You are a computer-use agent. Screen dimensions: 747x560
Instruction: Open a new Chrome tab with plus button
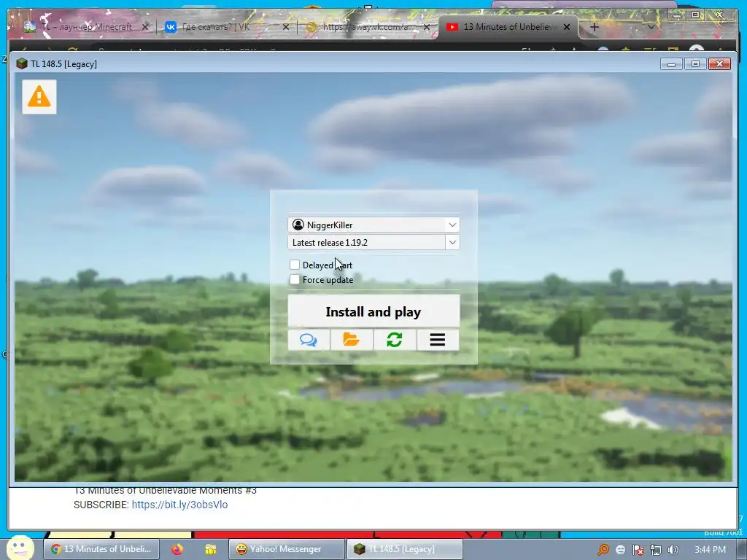click(x=594, y=27)
